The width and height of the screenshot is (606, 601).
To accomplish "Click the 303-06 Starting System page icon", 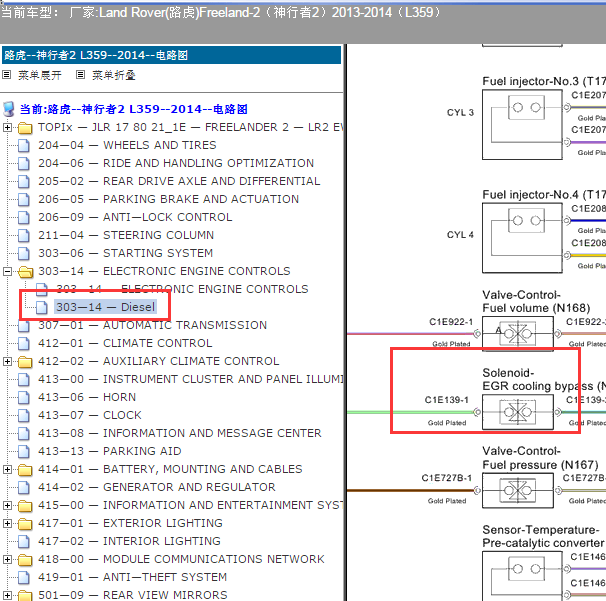I will coord(24,254).
